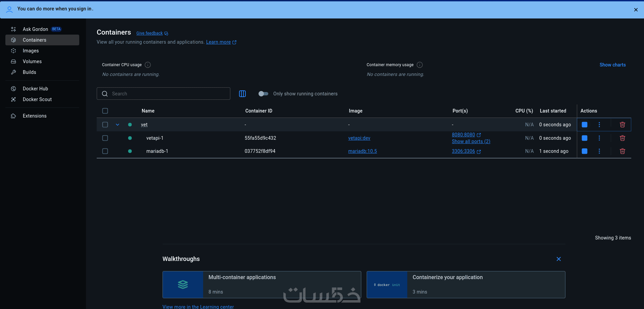Open the column customization icon

click(242, 94)
